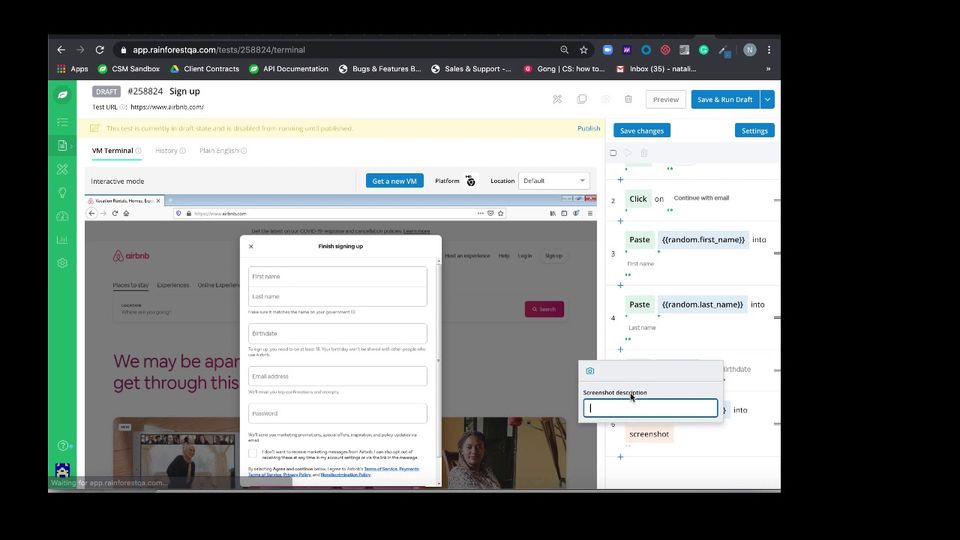960x540 pixels.
Task: Open the Client Contracts bookmark
Action: pyautogui.click(x=205, y=69)
